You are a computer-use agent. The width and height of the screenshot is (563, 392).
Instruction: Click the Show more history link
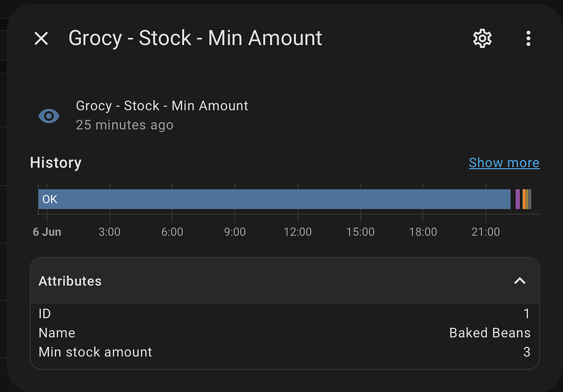pyautogui.click(x=504, y=163)
